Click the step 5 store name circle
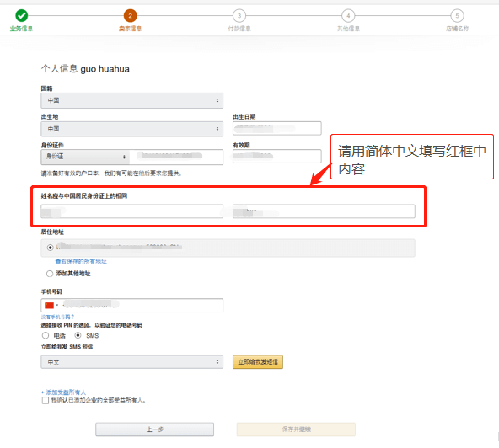This screenshot has height=448, width=499. 457,15
